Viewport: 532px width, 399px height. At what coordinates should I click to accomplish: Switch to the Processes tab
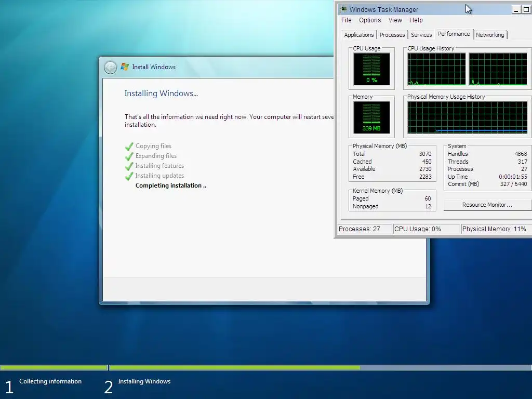pos(392,35)
